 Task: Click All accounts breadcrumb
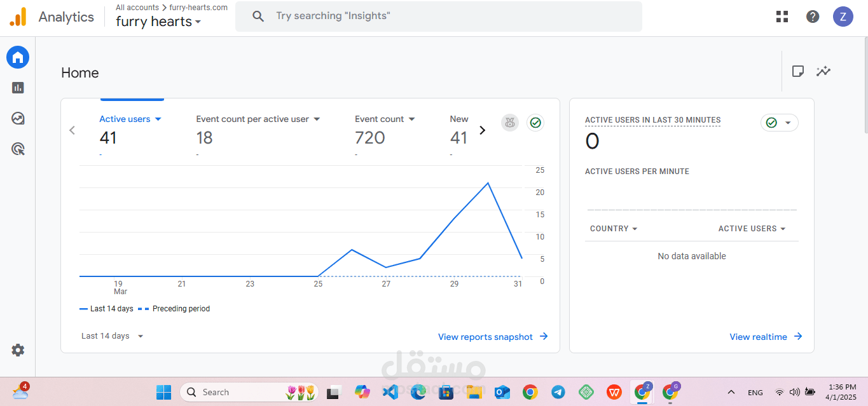[x=137, y=8]
